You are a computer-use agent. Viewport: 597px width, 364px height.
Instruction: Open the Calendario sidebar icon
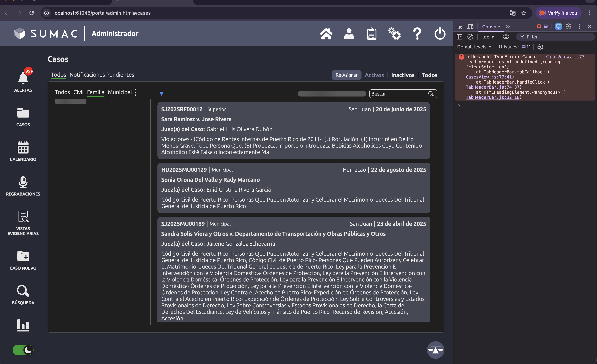pyautogui.click(x=23, y=148)
